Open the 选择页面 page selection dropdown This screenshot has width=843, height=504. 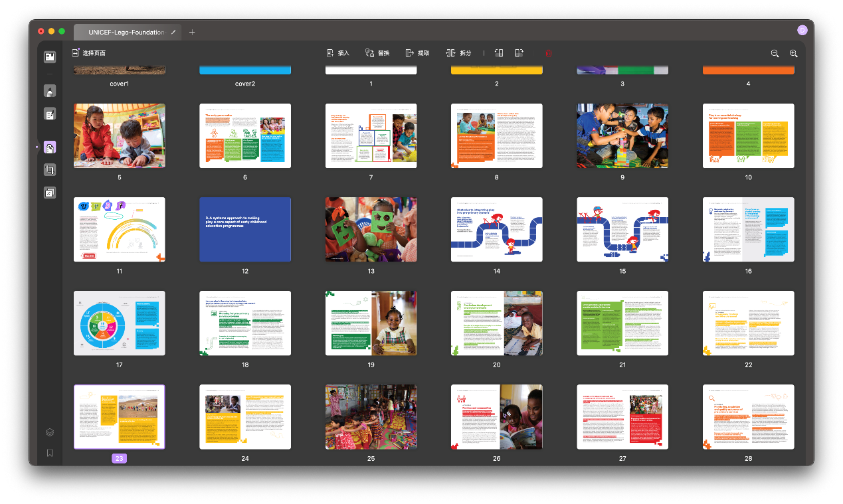pos(88,53)
